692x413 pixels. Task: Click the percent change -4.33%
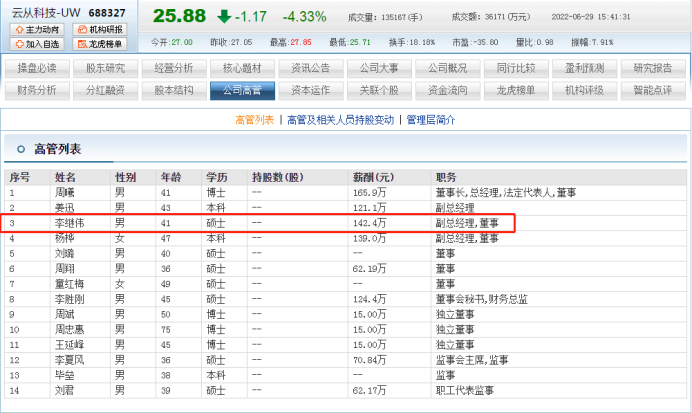click(x=305, y=17)
